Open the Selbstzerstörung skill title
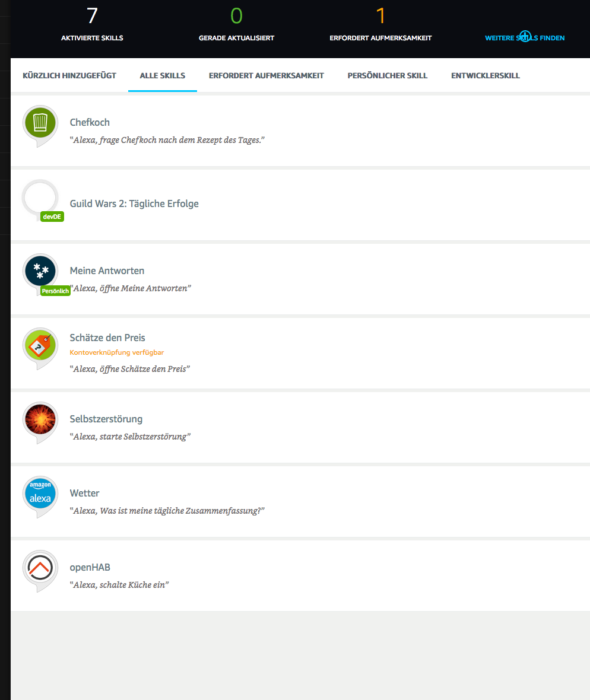 (x=106, y=419)
